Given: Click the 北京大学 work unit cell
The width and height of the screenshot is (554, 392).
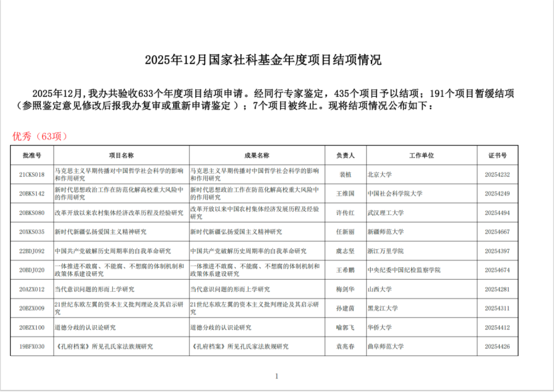Looking at the screenshot, I should click(x=380, y=174).
